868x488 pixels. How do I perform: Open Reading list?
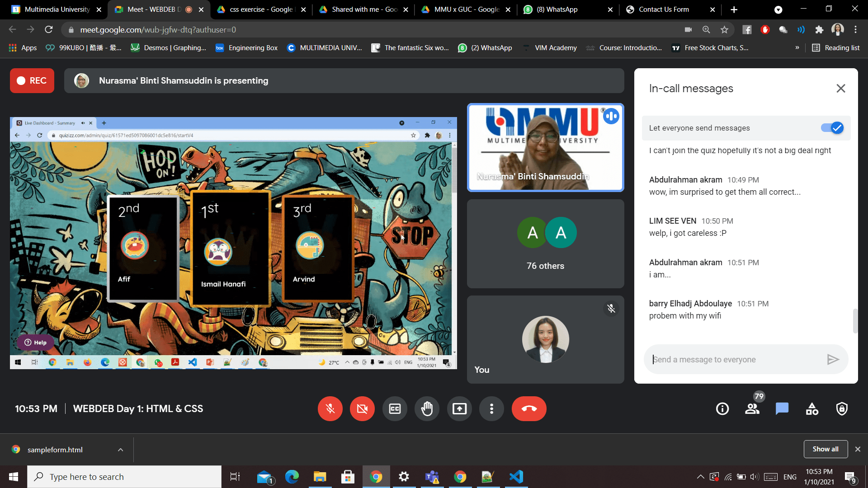click(835, 48)
